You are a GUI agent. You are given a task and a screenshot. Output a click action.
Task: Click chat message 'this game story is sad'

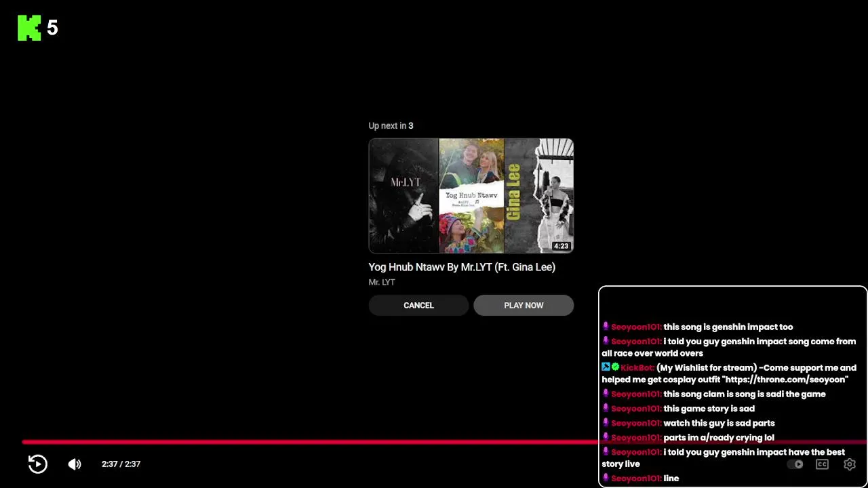(709, 409)
